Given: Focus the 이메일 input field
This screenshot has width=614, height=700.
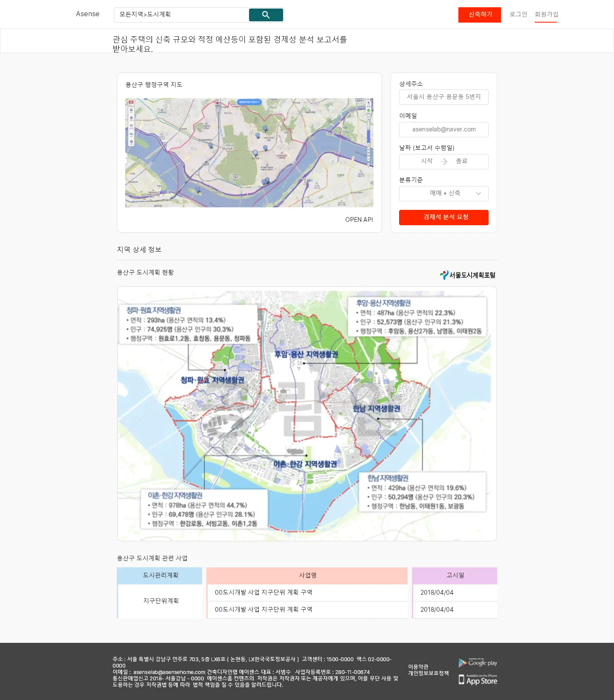Looking at the screenshot, I should tap(443, 130).
